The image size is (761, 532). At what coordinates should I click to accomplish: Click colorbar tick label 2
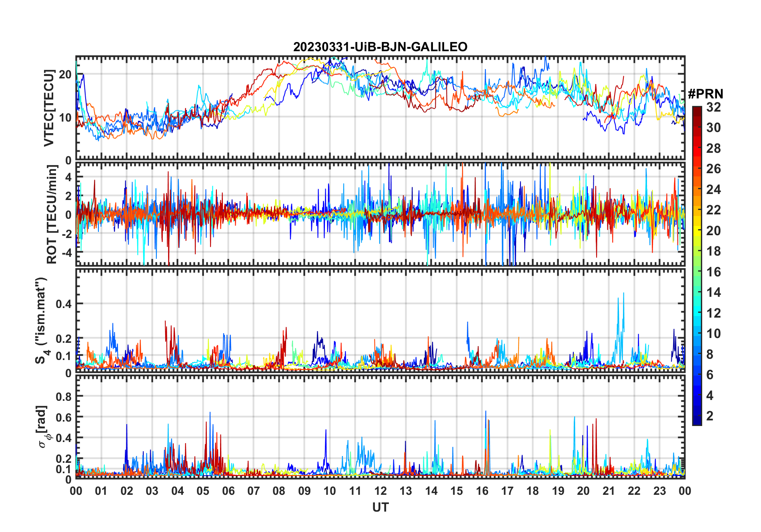(x=710, y=416)
